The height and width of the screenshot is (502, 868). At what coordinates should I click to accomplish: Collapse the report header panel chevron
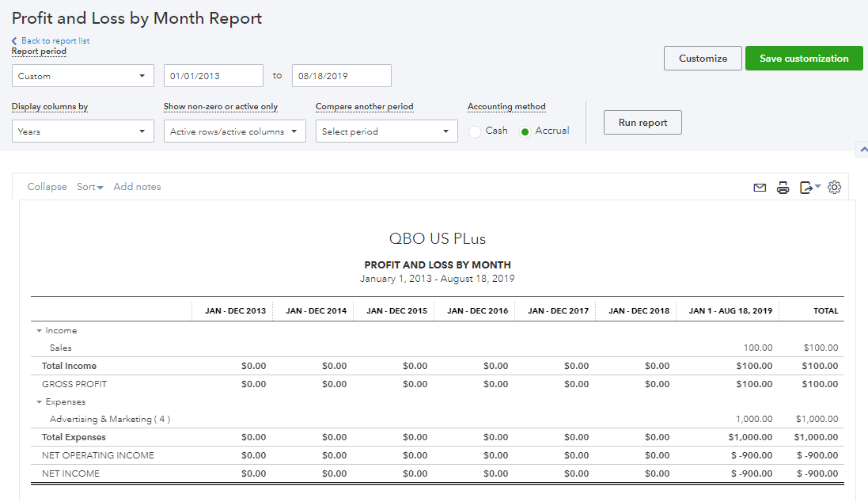click(x=863, y=149)
